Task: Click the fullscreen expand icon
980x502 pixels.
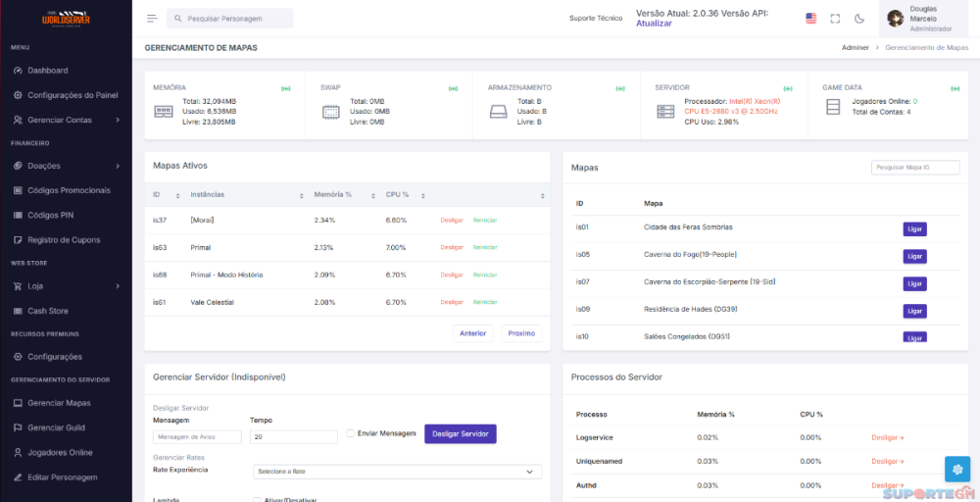Action: pyautogui.click(x=835, y=19)
